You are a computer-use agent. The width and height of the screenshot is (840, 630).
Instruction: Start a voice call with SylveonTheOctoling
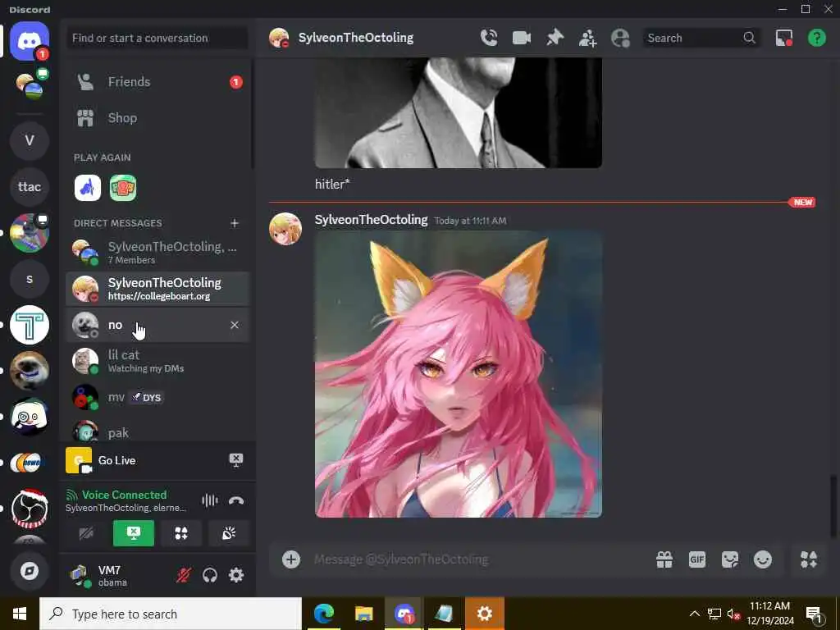(x=489, y=38)
